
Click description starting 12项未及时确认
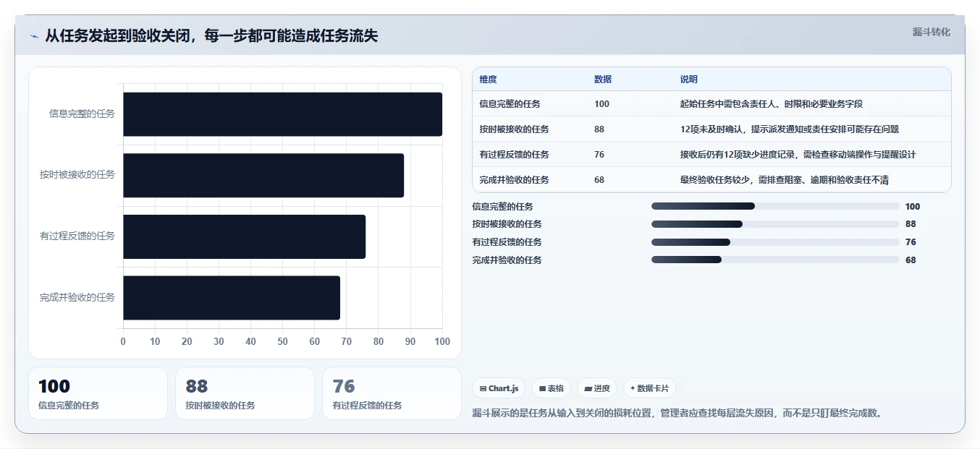(790, 129)
